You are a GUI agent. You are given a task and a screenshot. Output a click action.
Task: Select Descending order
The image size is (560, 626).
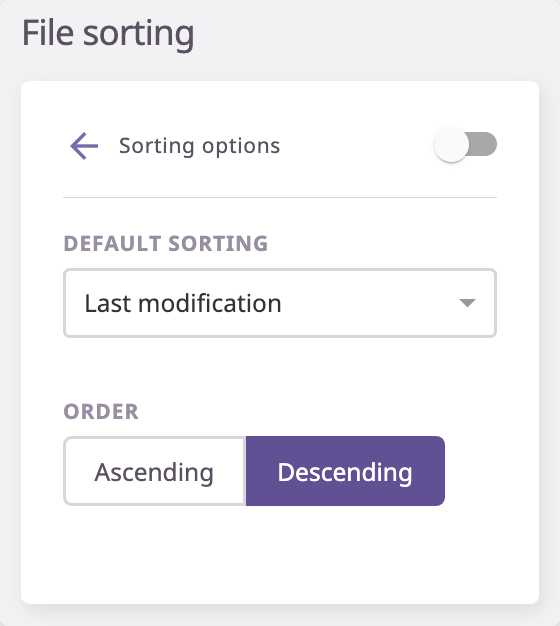(345, 471)
